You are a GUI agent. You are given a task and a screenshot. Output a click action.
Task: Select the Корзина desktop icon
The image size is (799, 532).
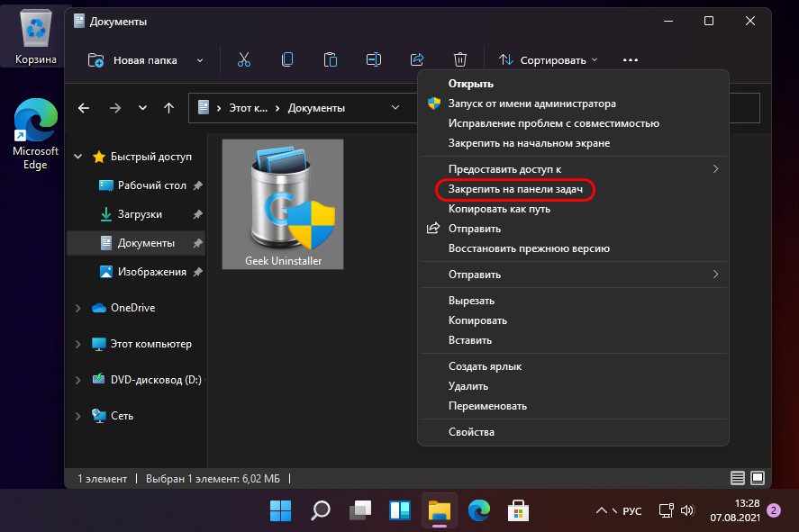click(36, 38)
